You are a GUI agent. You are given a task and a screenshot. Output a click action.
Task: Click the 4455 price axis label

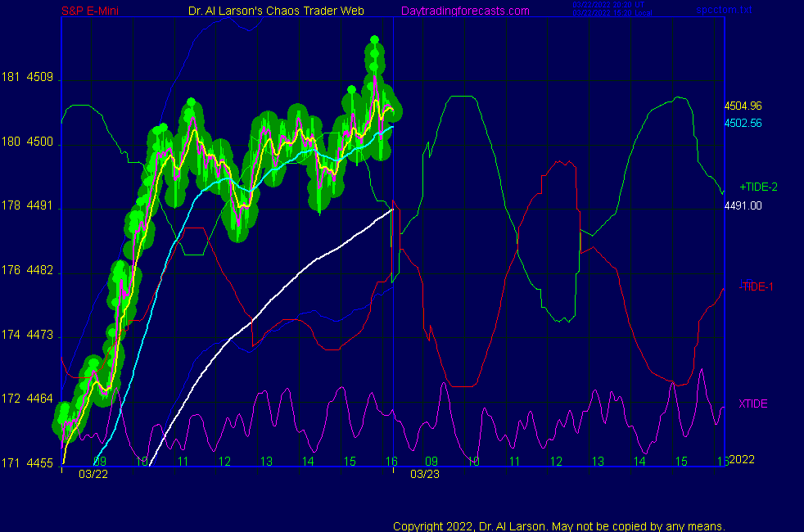tap(41, 463)
